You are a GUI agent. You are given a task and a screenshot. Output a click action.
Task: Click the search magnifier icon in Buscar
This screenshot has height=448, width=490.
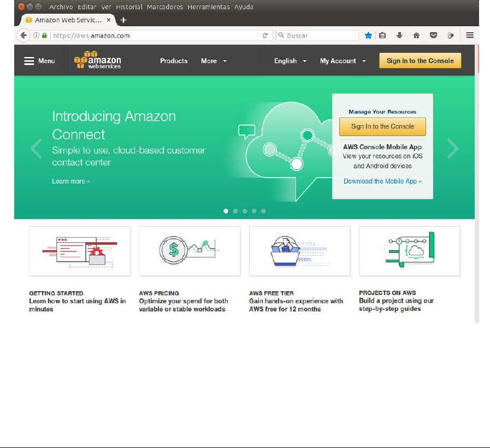[281, 36]
